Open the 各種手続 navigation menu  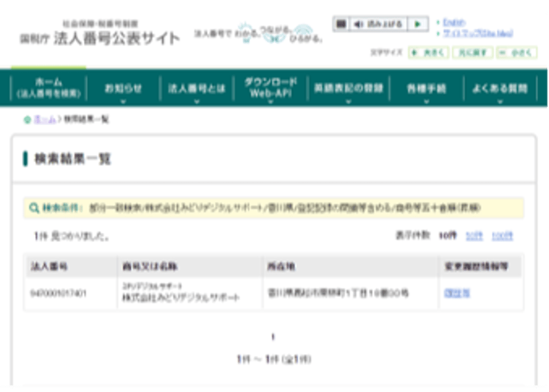tap(427, 88)
